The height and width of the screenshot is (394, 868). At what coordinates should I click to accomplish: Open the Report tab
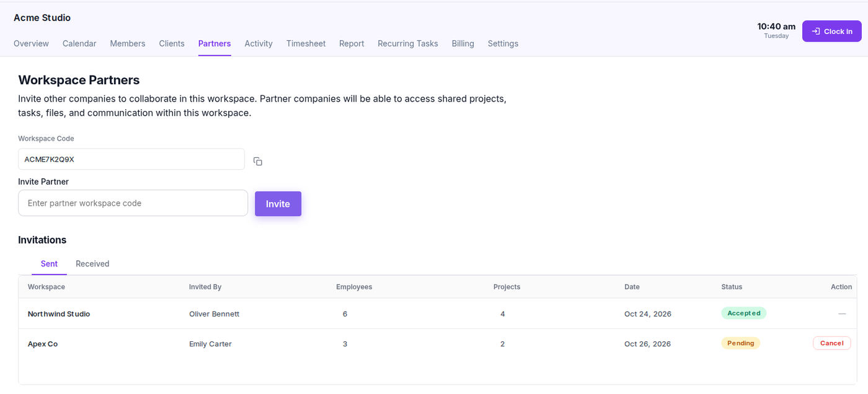(x=352, y=43)
